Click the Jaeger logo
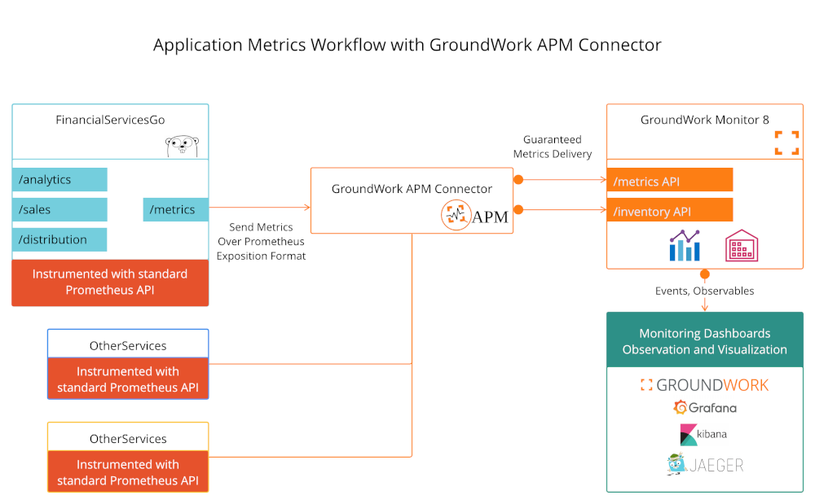The image size is (815, 504). (x=705, y=465)
